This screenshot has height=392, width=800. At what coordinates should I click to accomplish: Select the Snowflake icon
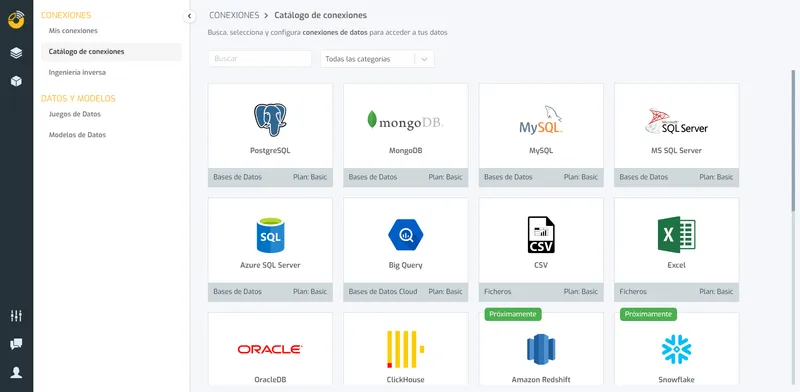(676, 350)
